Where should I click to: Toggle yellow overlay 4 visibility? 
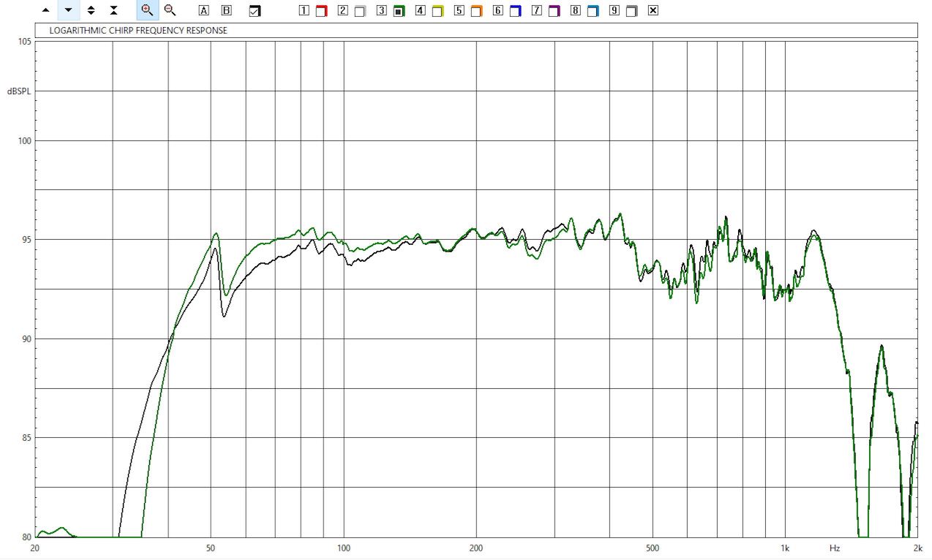pos(437,11)
